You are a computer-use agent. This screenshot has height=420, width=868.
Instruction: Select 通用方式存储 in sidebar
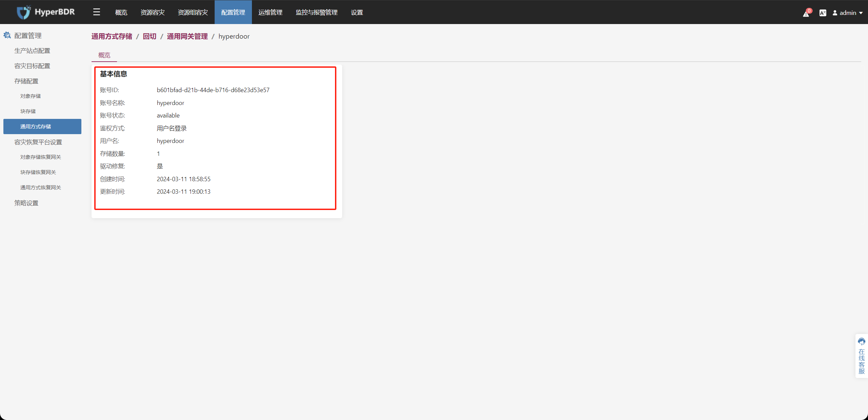coord(42,126)
